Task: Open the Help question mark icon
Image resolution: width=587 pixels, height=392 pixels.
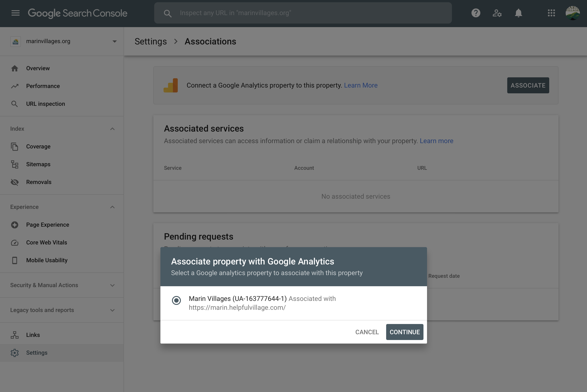Action: pyautogui.click(x=476, y=13)
